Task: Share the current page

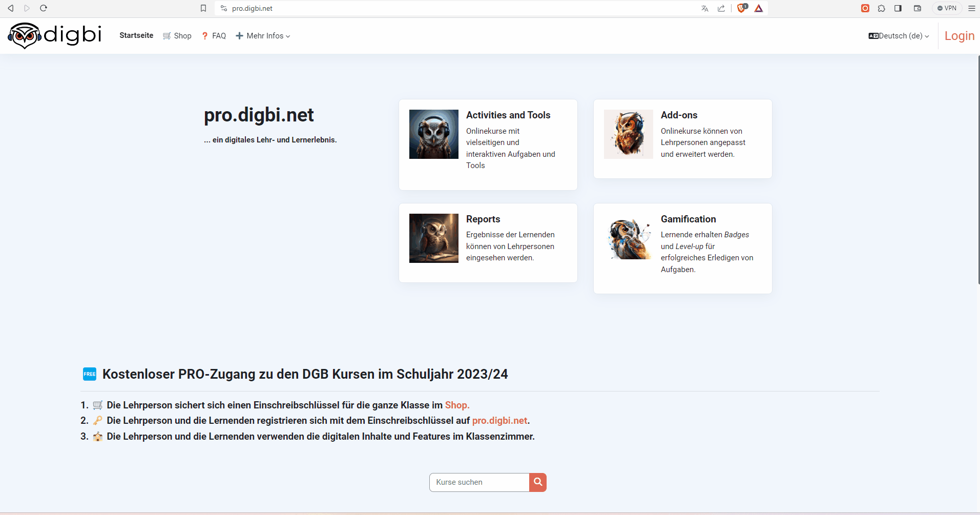Action: tap(722, 8)
